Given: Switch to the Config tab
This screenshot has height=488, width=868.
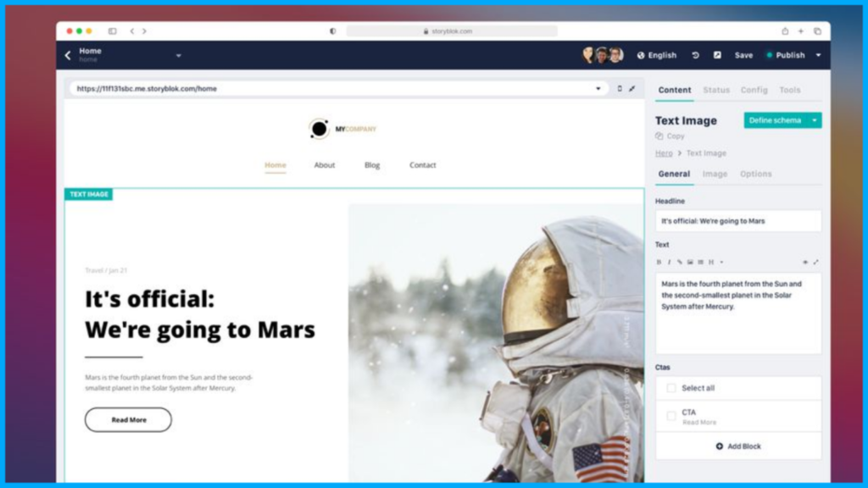Looking at the screenshot, I should click(x=754, y=90).
